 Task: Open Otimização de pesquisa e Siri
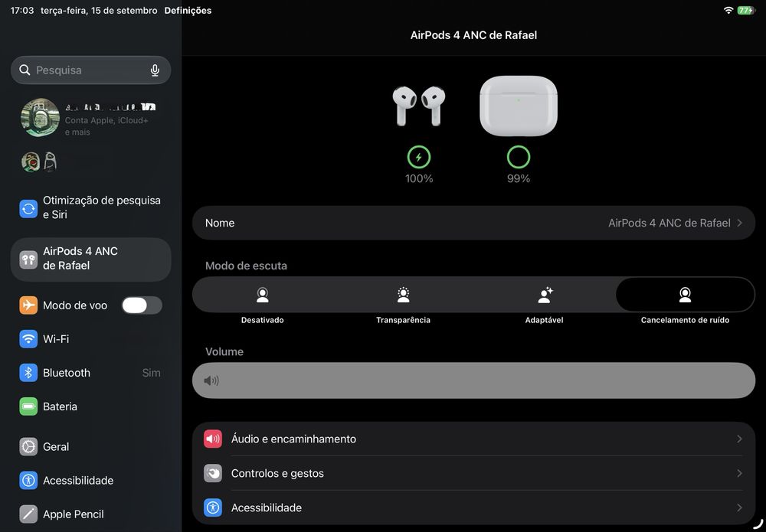[x=91, y=207]
